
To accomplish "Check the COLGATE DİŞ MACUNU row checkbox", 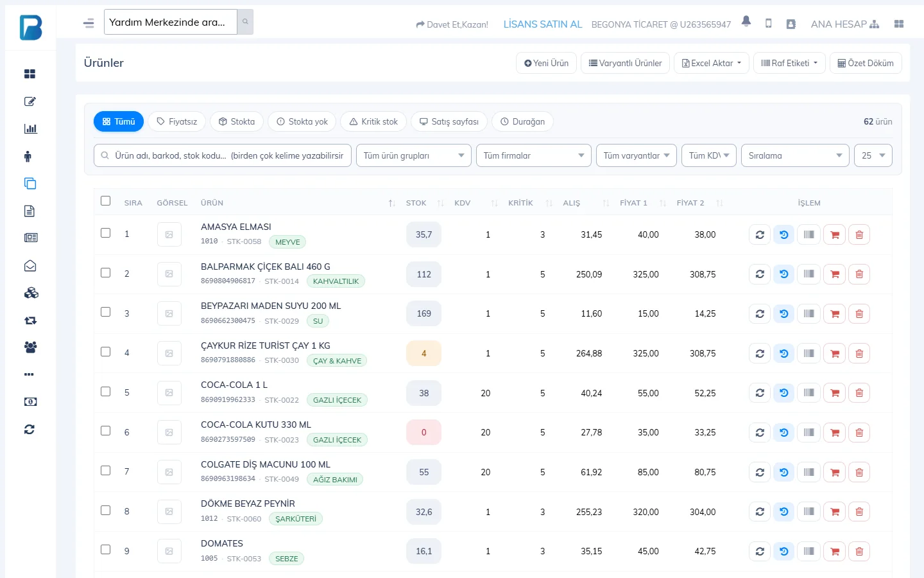I will pyautogui.click(x=106, y=471).
